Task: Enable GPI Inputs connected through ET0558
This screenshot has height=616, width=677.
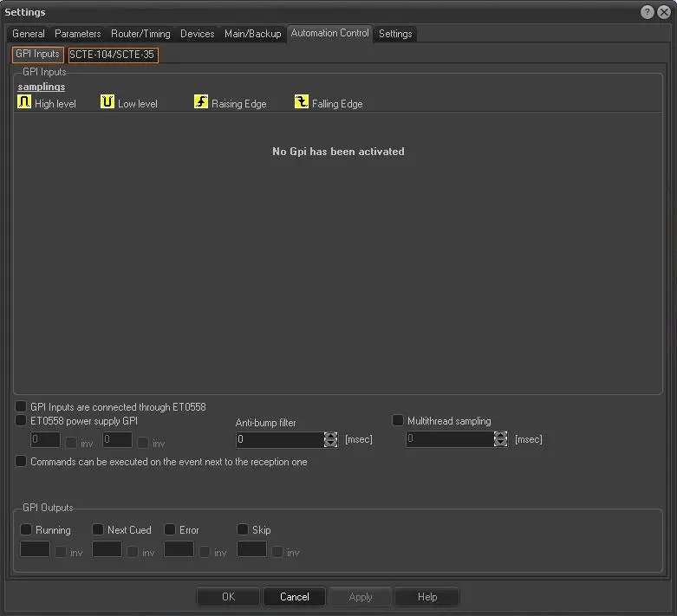Action: [22, 406]
